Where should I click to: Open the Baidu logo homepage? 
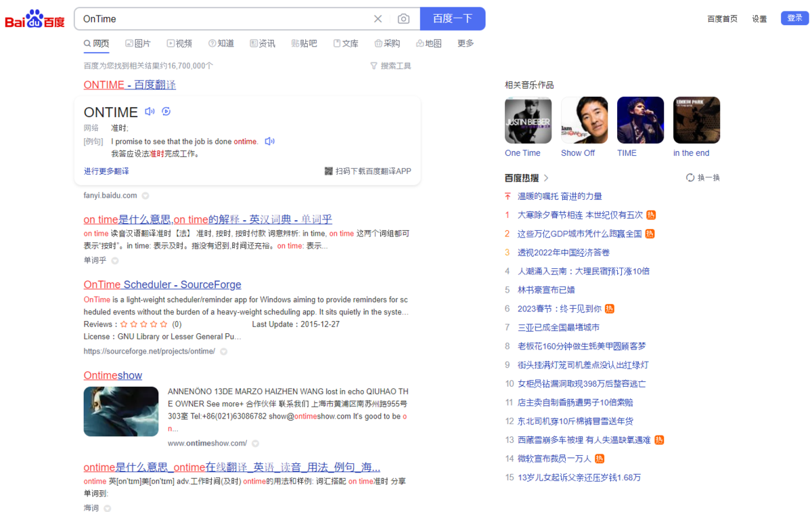click(35, 19)
